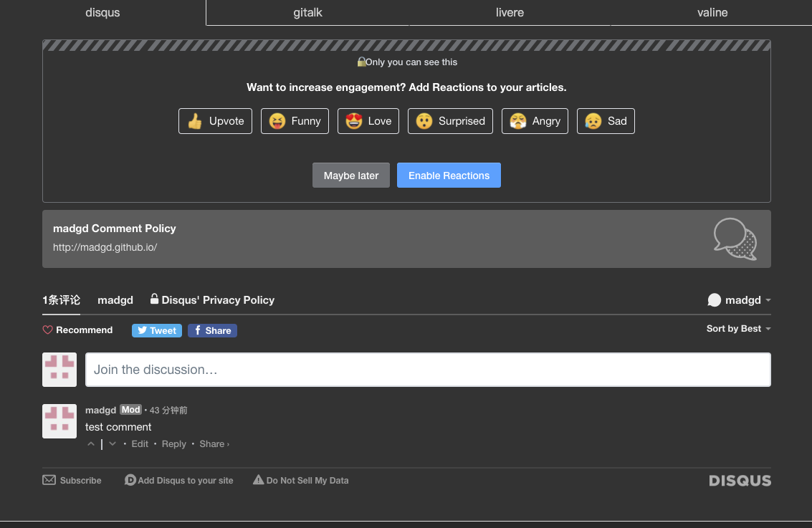Click the Upvote thumbs-up reaction
Image resolution: width=812 pixels, height=528 pixels.
[215, 121]
